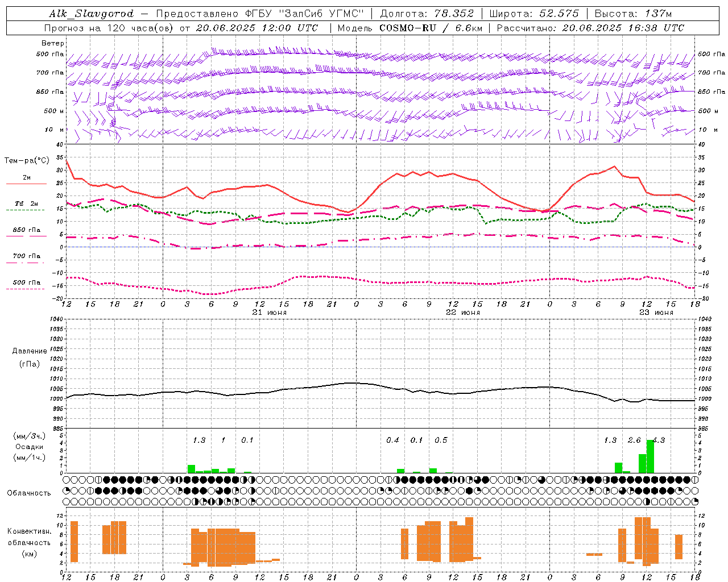Click the model name COSMO-RU / 6.6км
This screenshot has height=582, width=728.
(x=431, y=28)
